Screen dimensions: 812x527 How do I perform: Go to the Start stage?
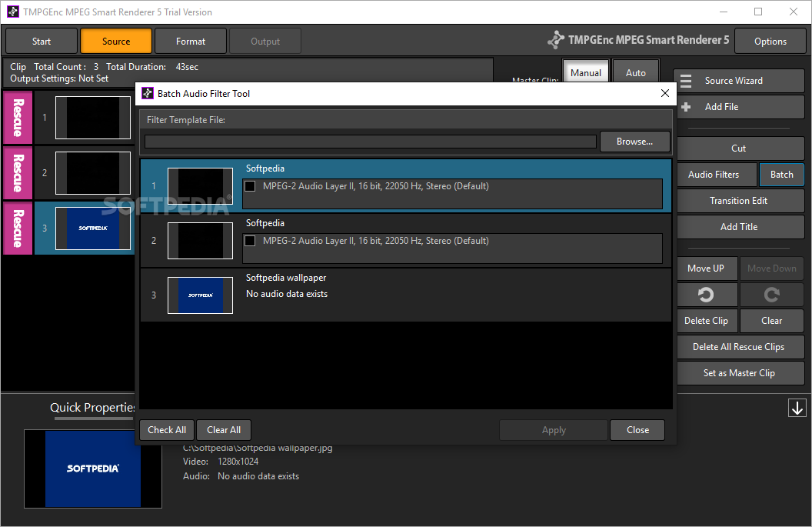[x=42, y=41]
